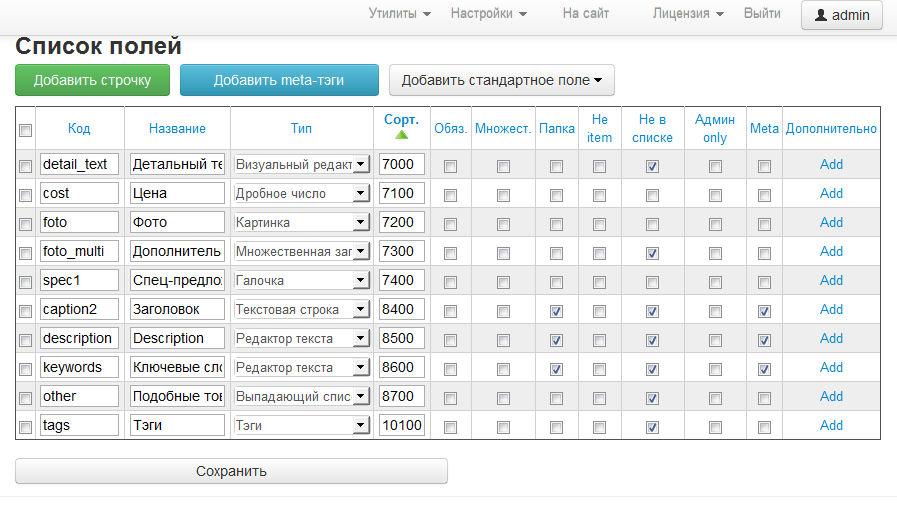Open the Настройки menu
The width and height of the screenshot is (897, 519).
[488, 14]
